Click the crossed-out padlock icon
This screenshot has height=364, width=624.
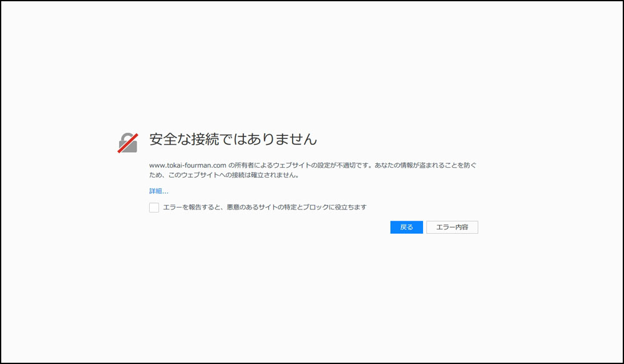tap(128, 143)
